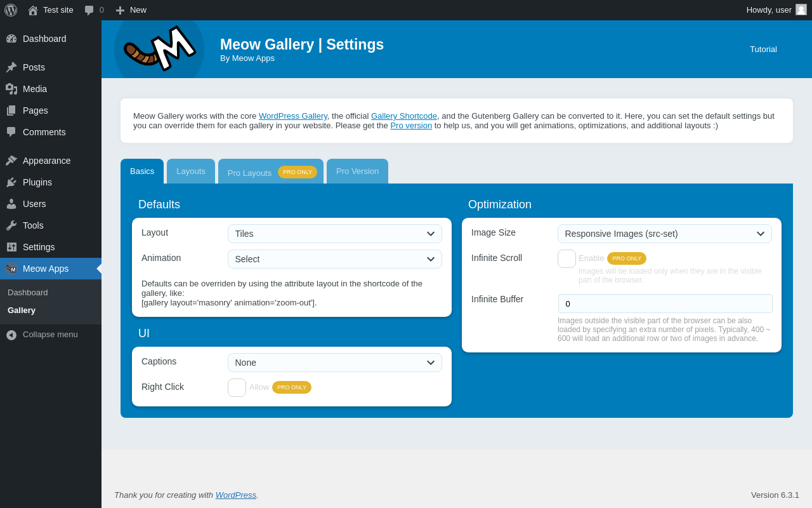The image size is (812, 508).
Task: Click the Pages icon in sidebar
Action: [x=11, y=110]
